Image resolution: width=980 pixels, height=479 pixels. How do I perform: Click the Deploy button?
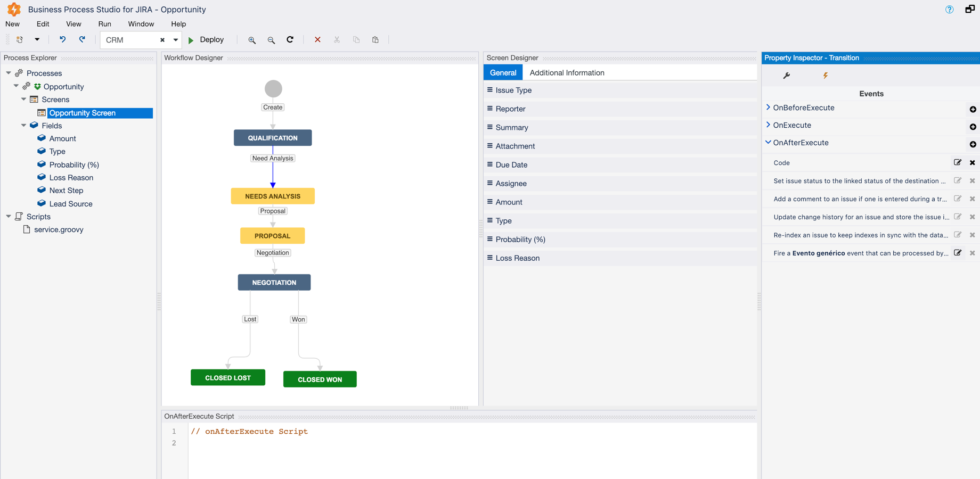coord(211,40)
